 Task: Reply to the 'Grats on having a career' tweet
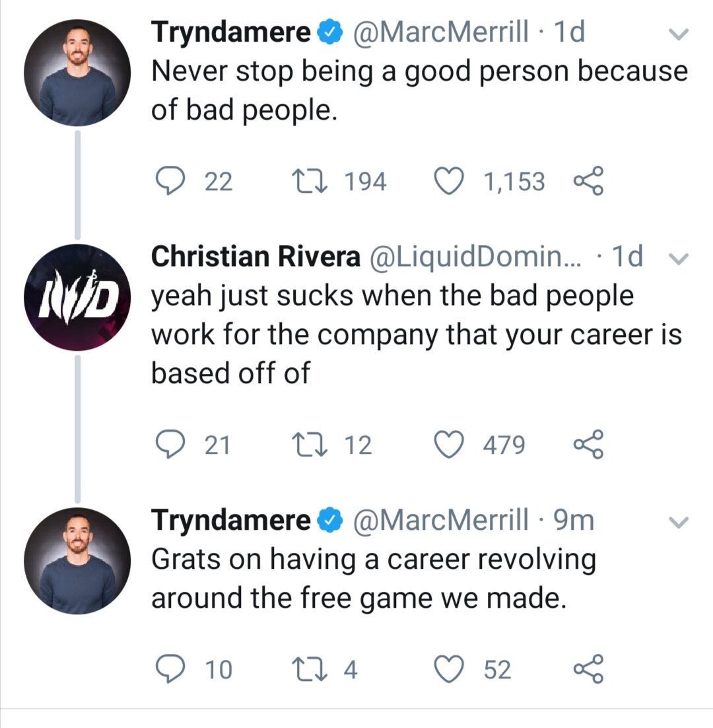tap(170, 669)
